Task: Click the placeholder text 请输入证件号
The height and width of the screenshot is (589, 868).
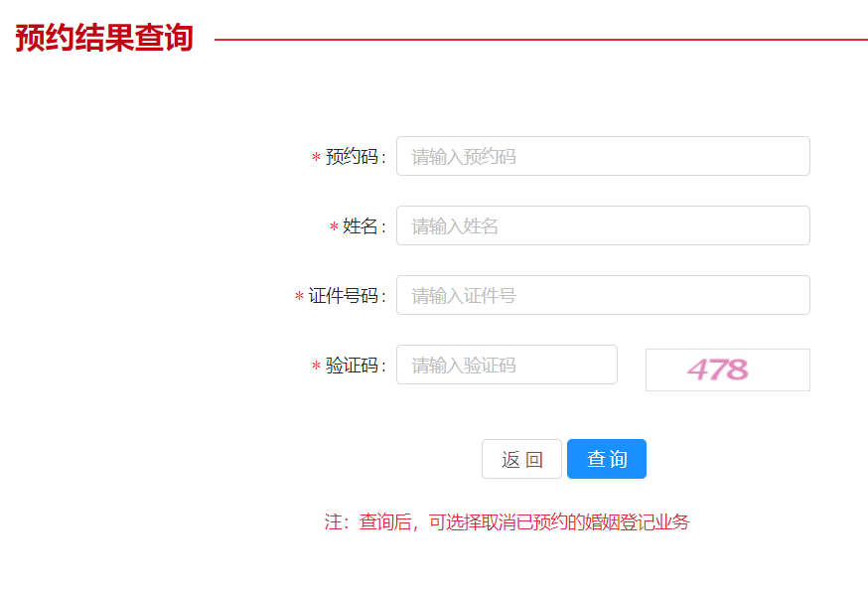Action: [464, 296]
